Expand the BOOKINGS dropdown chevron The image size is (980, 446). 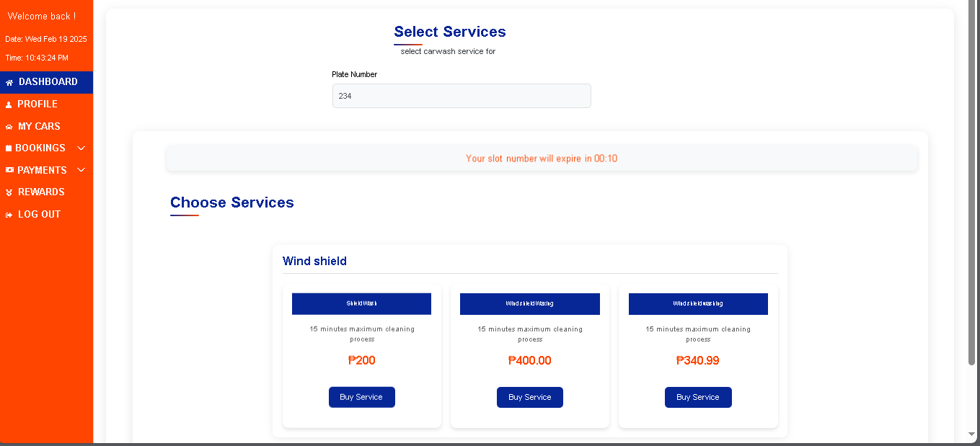click(81, 148)
